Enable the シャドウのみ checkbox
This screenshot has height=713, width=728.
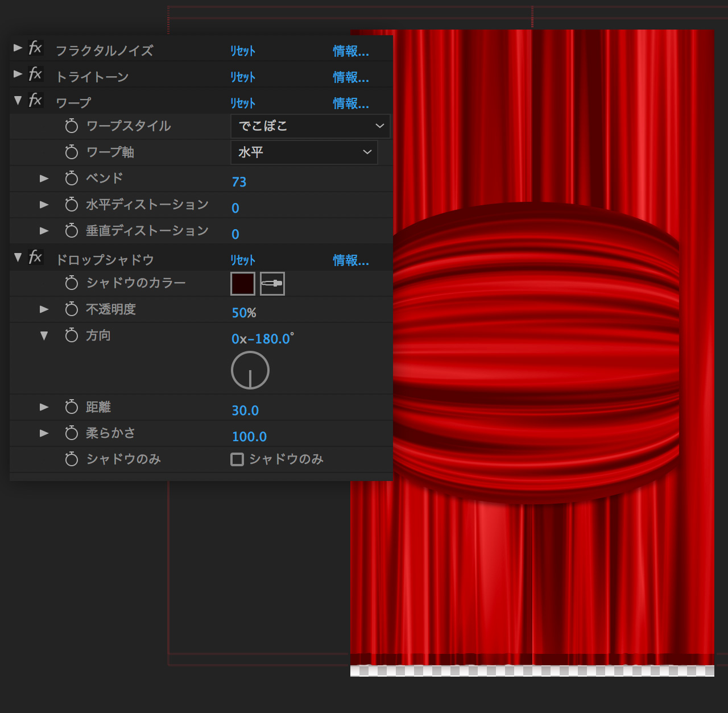(237, 459)
